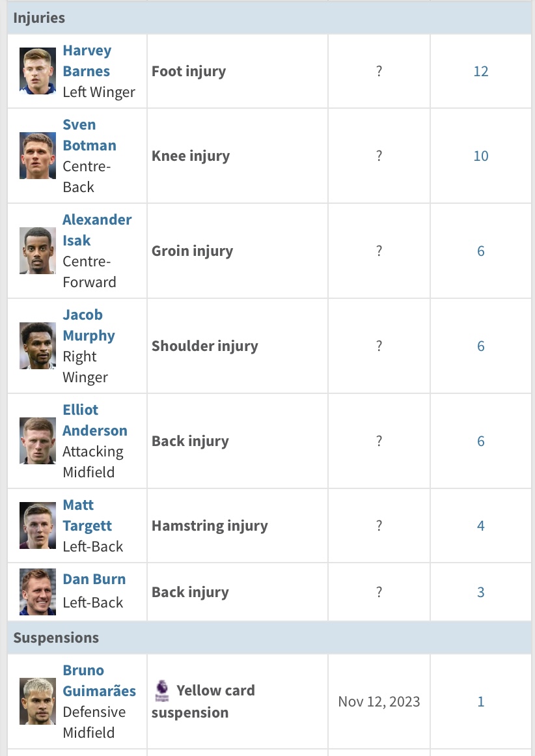Click Bruno Guimarães portrait photo

point(38,701)
